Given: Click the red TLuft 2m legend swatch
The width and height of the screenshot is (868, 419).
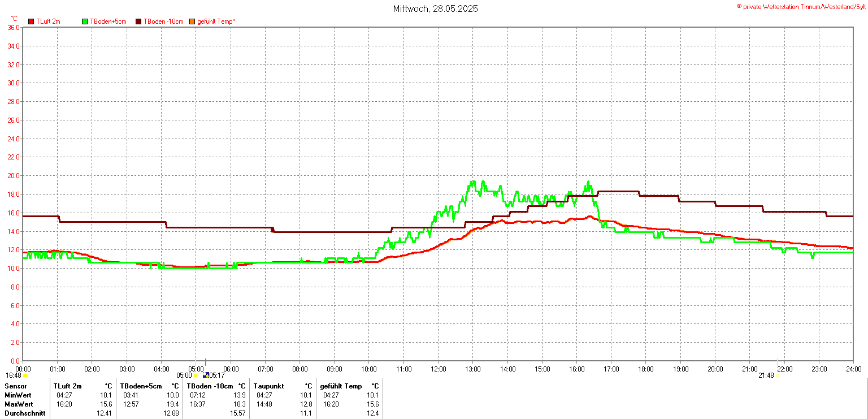Looking at the screenshot, I should pyautogui.click(x=32, y=22).
